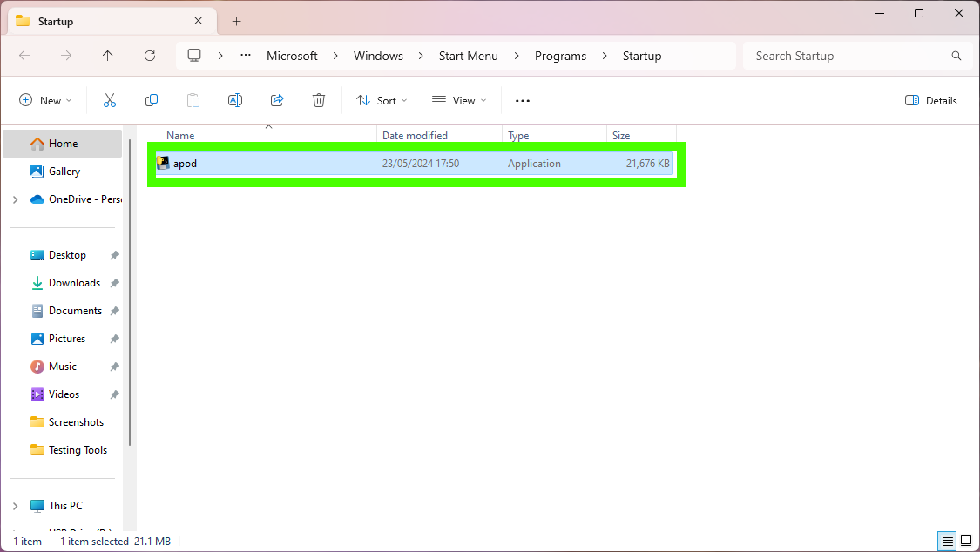Expand chevron after Start Menu breadcrumb
The width and height of the screenshot is (980, 552).
[x=517, y=56]
